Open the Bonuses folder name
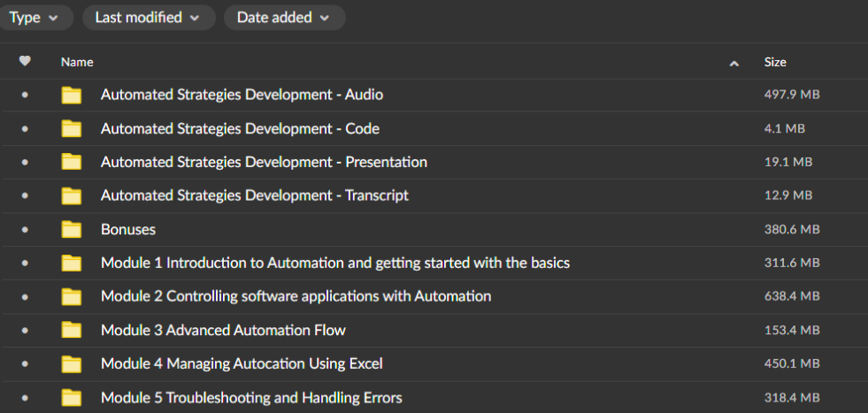The height and width of the screenshot is (413, 868). point(128,229)
